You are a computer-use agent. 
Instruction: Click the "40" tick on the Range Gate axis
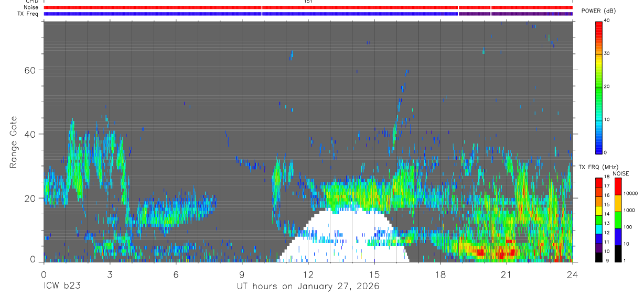tap(30, 134)
